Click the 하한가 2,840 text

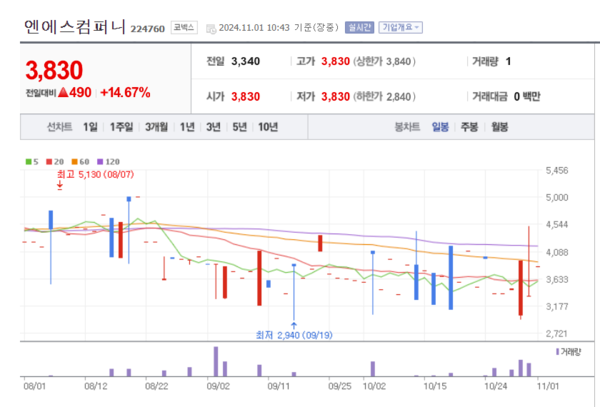pos(384,97)
